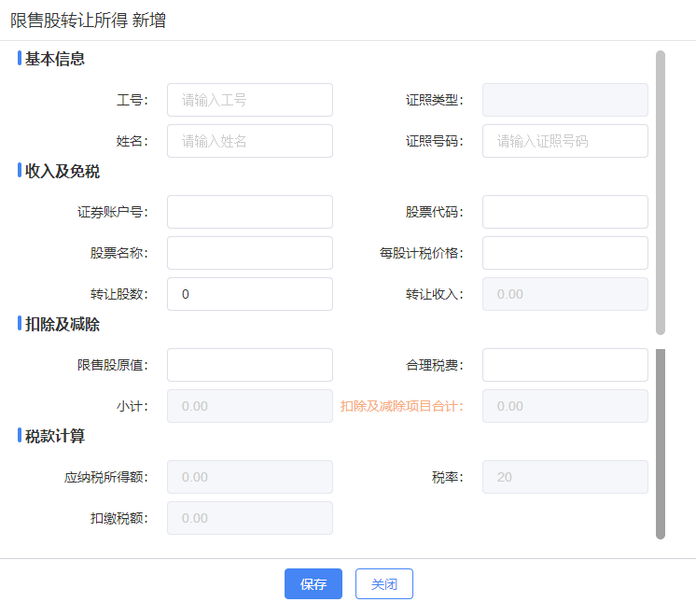Image resolution: width=696 pixels, height=616 pixels.
Task: Open the 证照类型 dropdown field
Action: (x=565, y=100)
